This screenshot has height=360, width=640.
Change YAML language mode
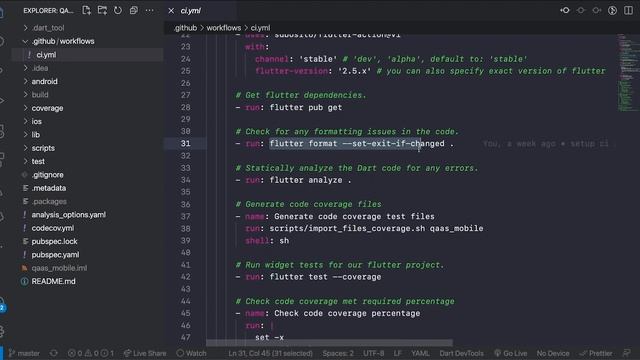pyautogui.click(x=420, y=353)
